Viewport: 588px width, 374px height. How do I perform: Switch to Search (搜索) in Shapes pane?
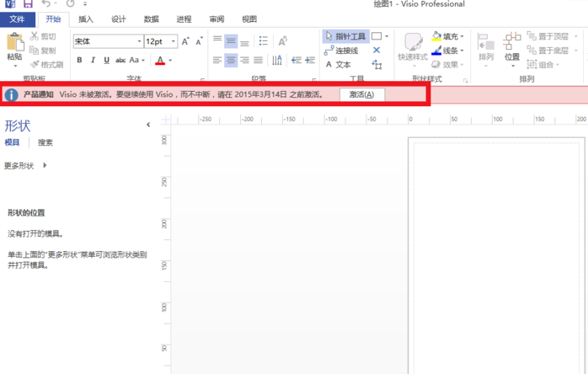click(x=45, y=143)
